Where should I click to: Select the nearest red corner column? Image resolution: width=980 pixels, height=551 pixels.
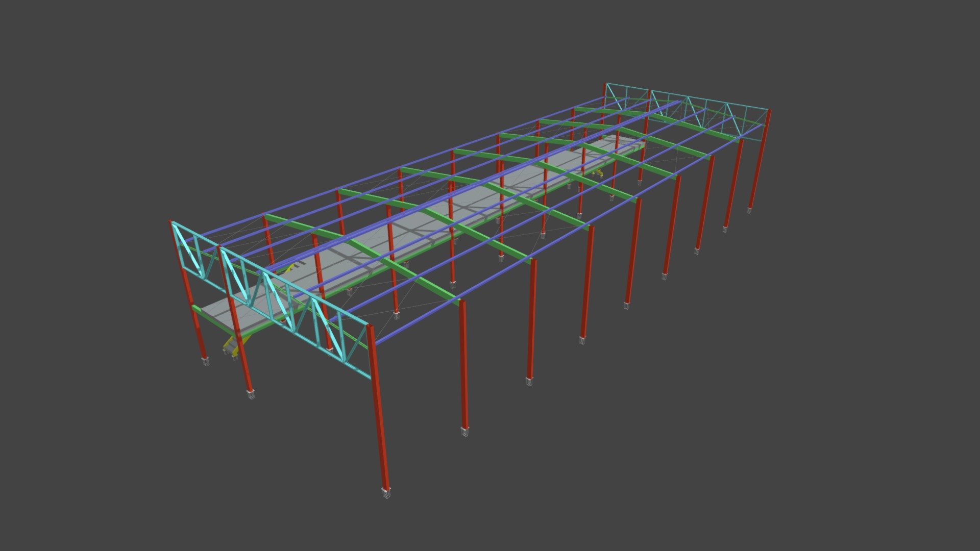coord(378,408)
